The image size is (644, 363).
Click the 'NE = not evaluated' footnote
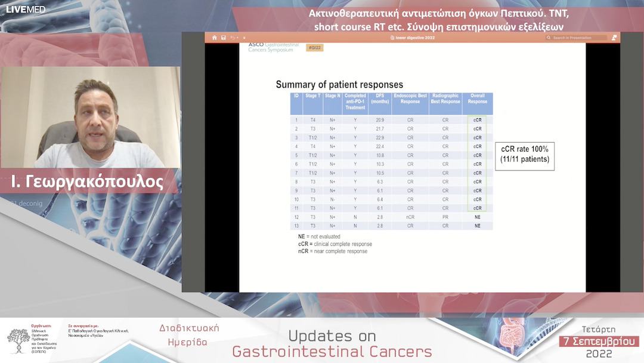click(319, 237)
